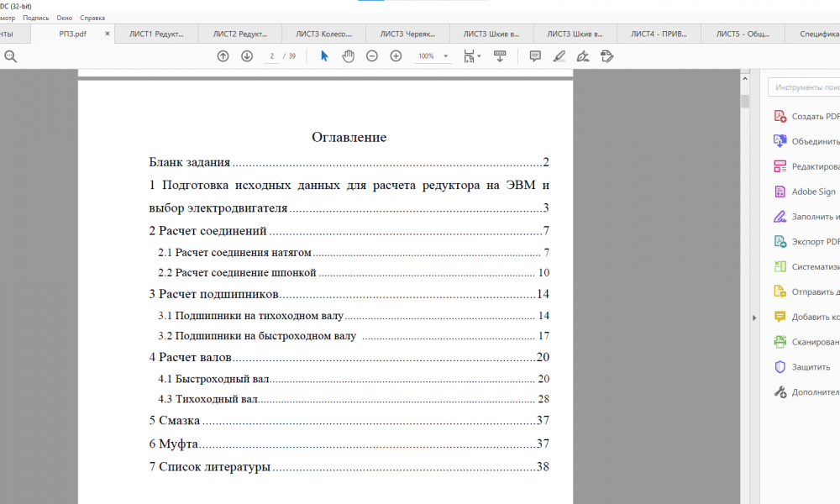Collapse the right tools pane
The height and width of the screenshot is (504, 840).
tap(753, 318)
